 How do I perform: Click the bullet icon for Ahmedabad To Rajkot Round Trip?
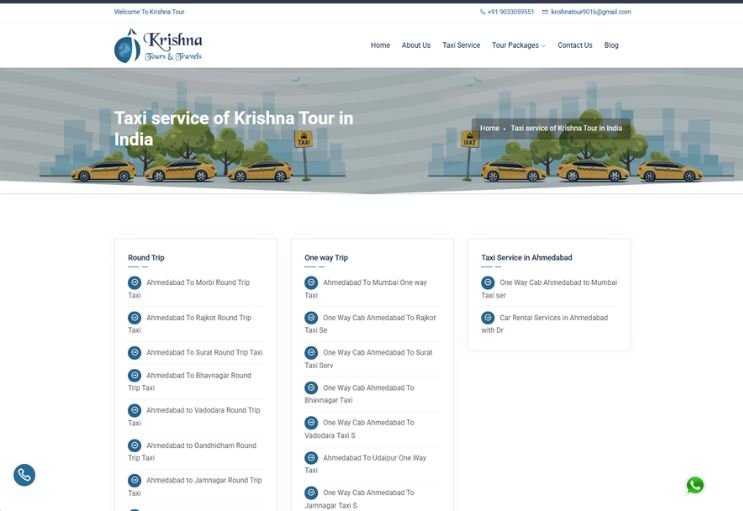pyautogui.click(x=135, y=318)
